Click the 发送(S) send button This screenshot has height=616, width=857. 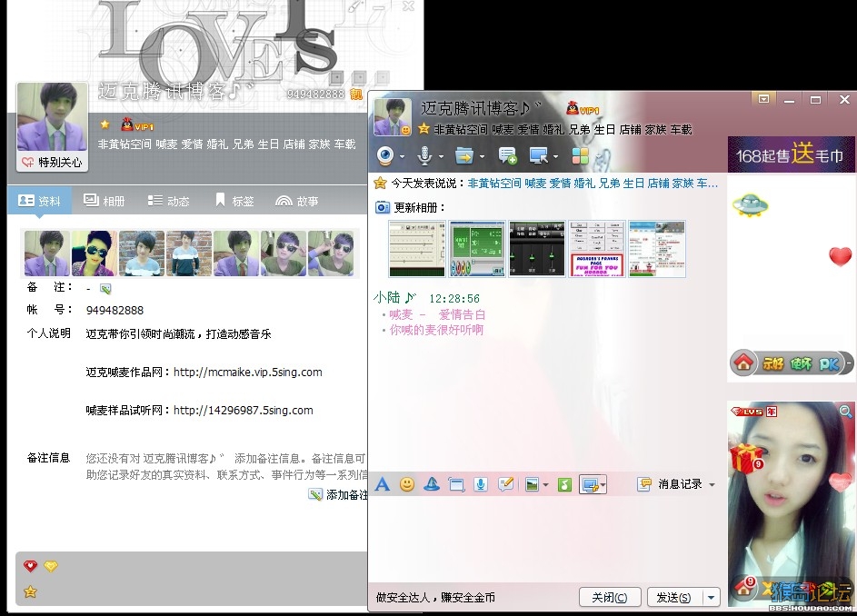[673, 598]
